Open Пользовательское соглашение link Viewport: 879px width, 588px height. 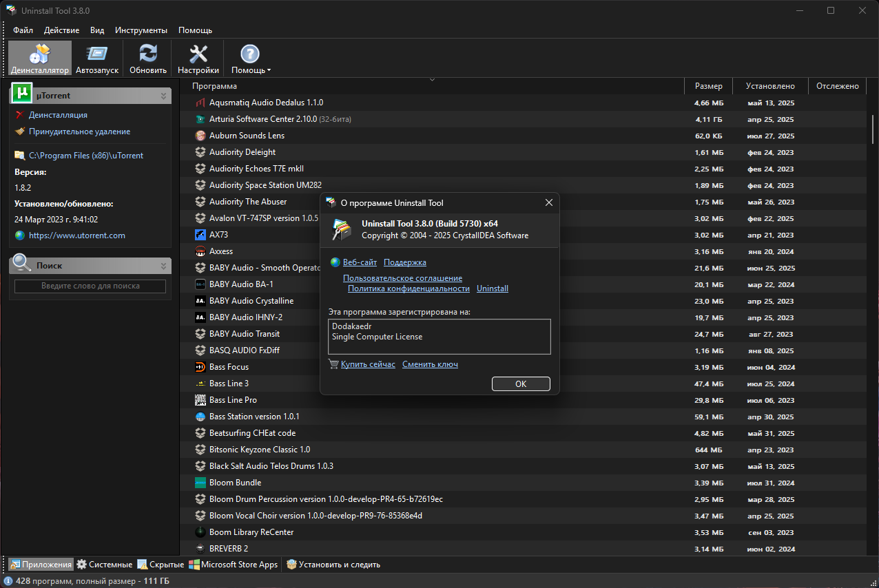click(403, 278)
